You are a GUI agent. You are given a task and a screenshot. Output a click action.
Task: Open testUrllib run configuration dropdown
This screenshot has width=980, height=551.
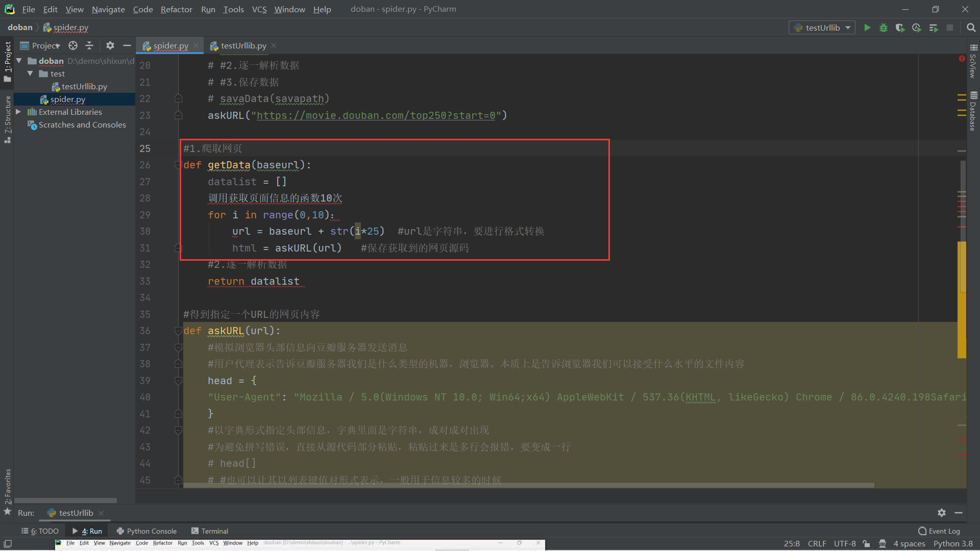[x=822, y=28]
